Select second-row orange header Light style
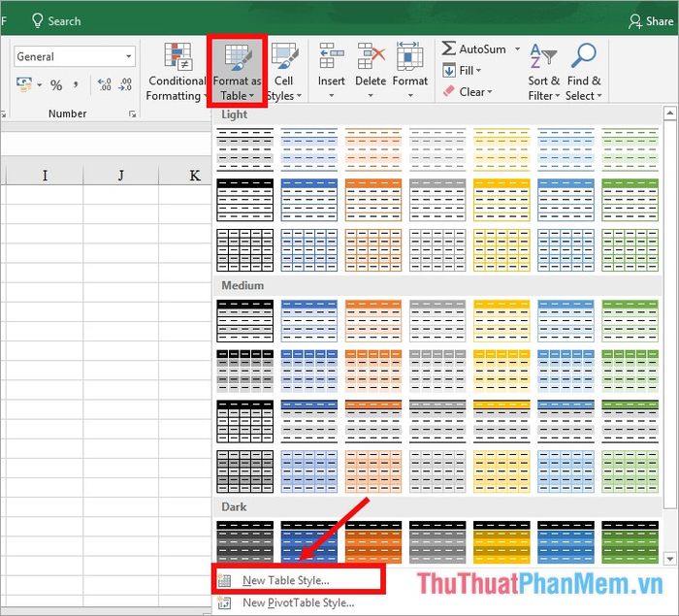Image resolution: width=679 pixels, height=616 pixels. tap(373, 200)
